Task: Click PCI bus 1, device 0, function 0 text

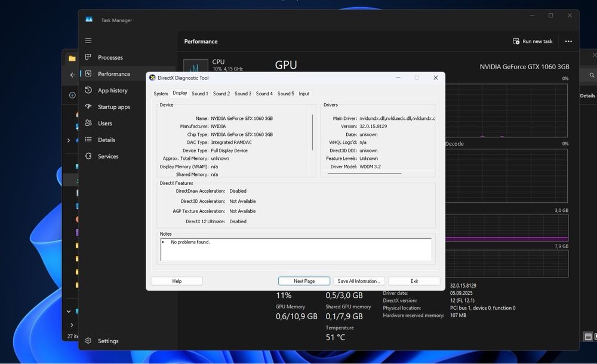Action: (x=483, y=308)
